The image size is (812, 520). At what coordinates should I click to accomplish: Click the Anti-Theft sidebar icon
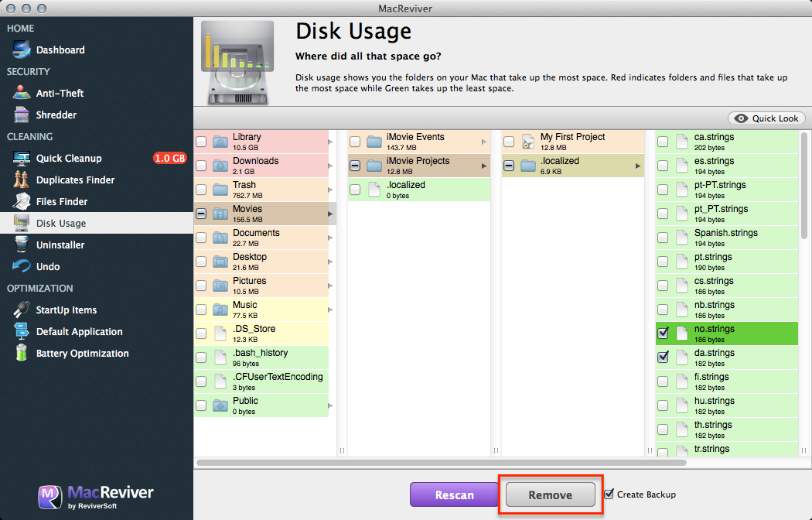pos(22,93)
